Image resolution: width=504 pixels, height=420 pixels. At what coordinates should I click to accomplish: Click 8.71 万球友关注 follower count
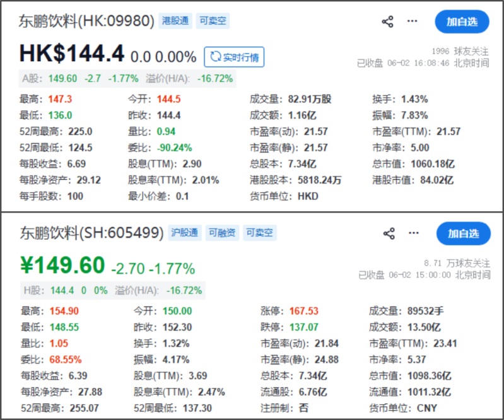pyautogui.click(x=457, y=263)
